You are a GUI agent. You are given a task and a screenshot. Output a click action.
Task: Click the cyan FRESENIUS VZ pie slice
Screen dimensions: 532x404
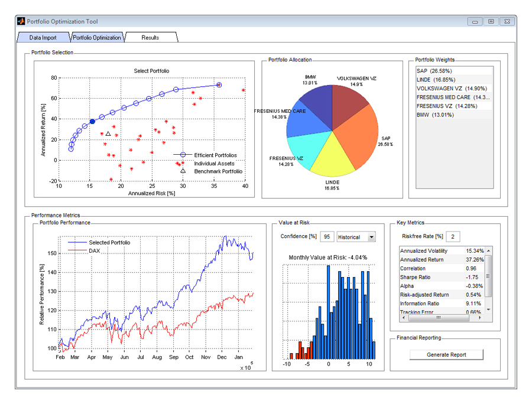tap(303, 149)
